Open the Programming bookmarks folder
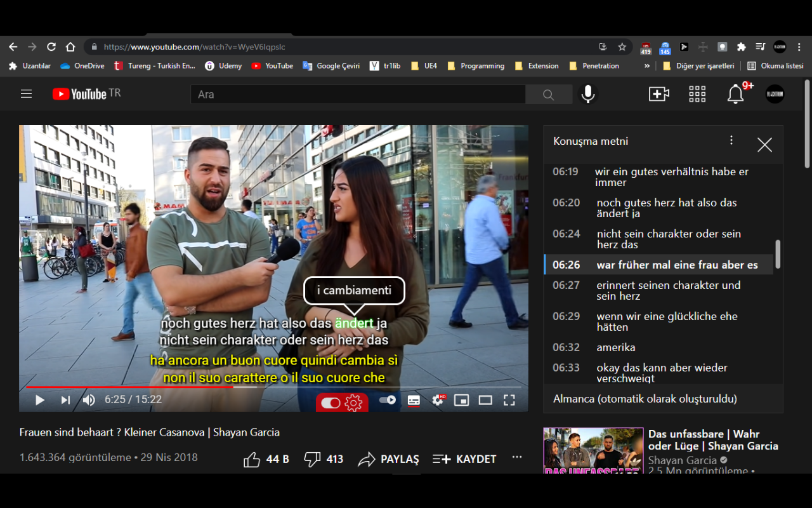The height and width of the screenshot is (508, 812). (x=476, y=66)
